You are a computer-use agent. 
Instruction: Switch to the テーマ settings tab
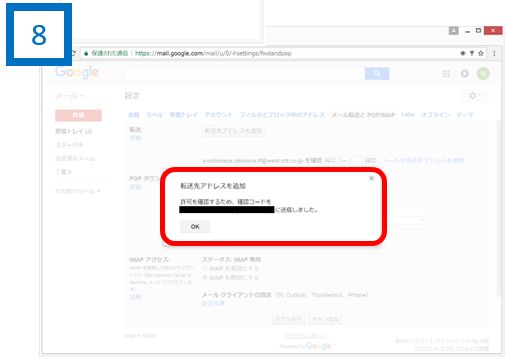465,115
